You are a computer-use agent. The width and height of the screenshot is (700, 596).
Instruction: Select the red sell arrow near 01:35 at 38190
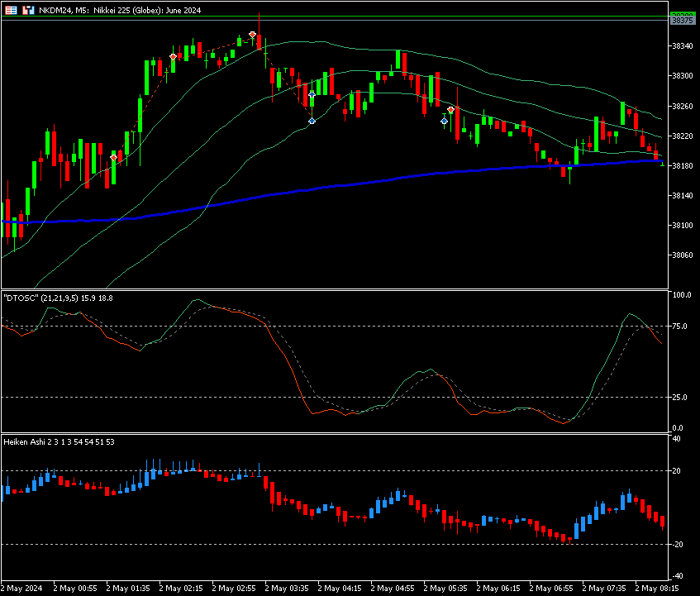(x=114, y=158)
